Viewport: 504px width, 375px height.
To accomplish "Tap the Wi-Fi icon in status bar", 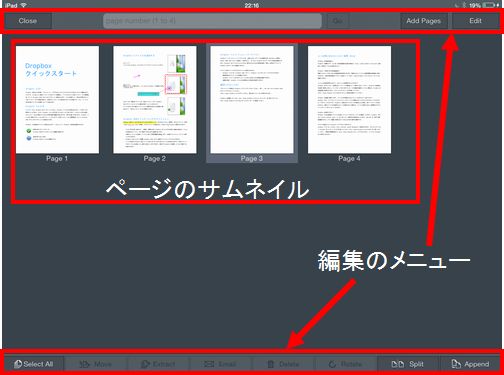I will [24, 5].
